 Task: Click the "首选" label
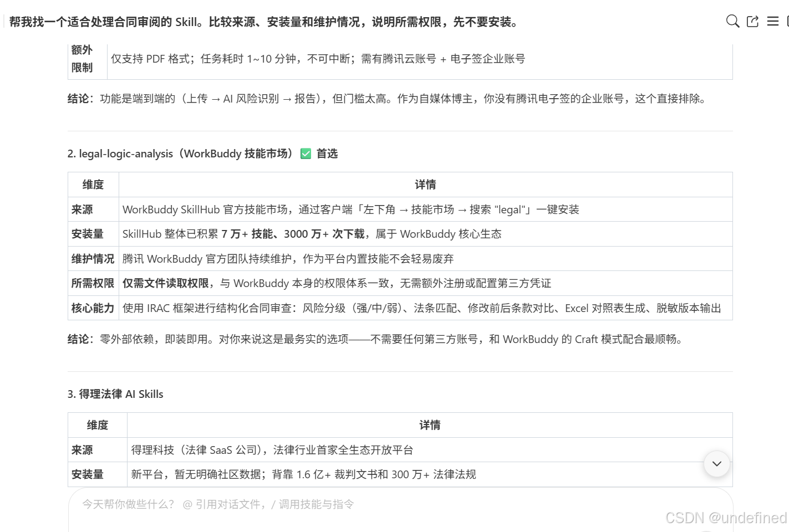pos(327,154)
